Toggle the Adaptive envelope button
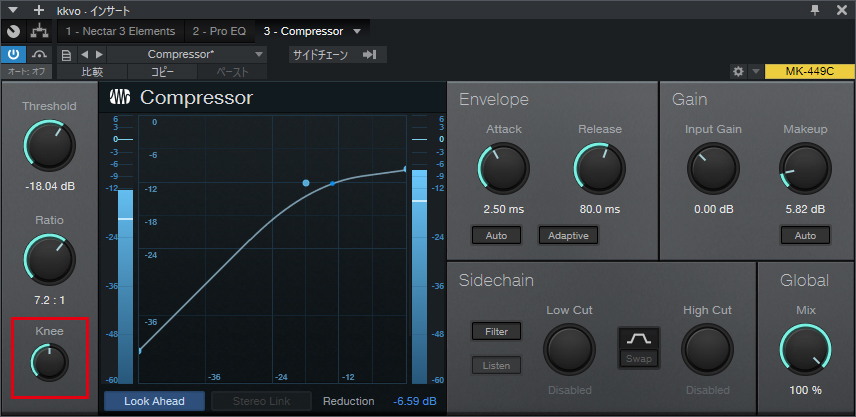 click(568, 236)
